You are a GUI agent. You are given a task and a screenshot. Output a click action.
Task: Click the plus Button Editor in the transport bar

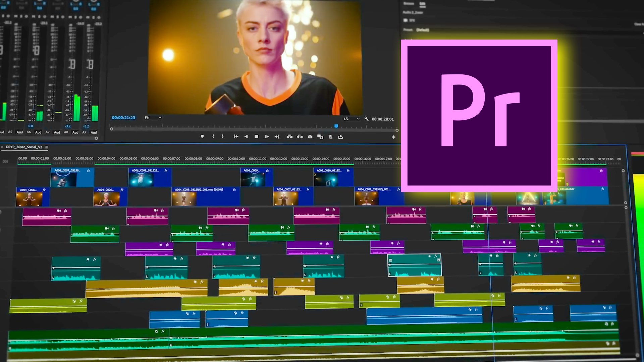(393, 137)
